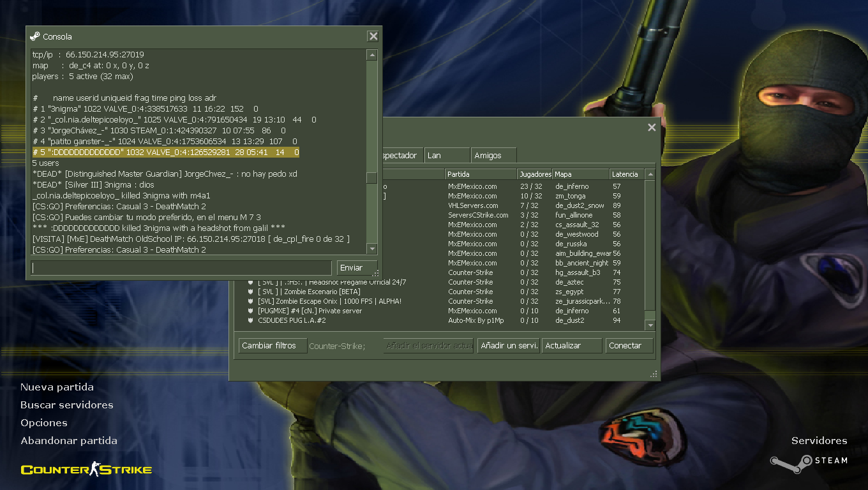Click the Auto-Mix By p1Mp partida cell
The width and height of the screenshot is (868, 490).
pyautogui.click(x=475, y=320)
